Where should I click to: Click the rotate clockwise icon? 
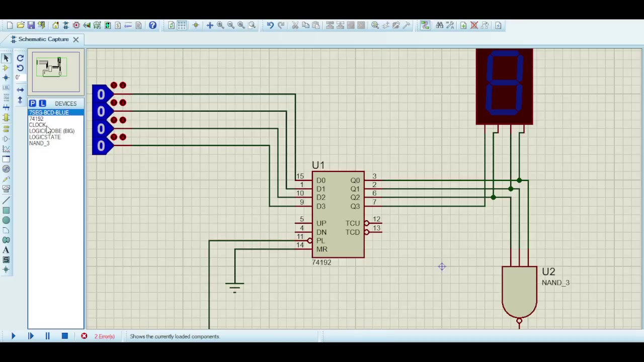coord(20,58)
